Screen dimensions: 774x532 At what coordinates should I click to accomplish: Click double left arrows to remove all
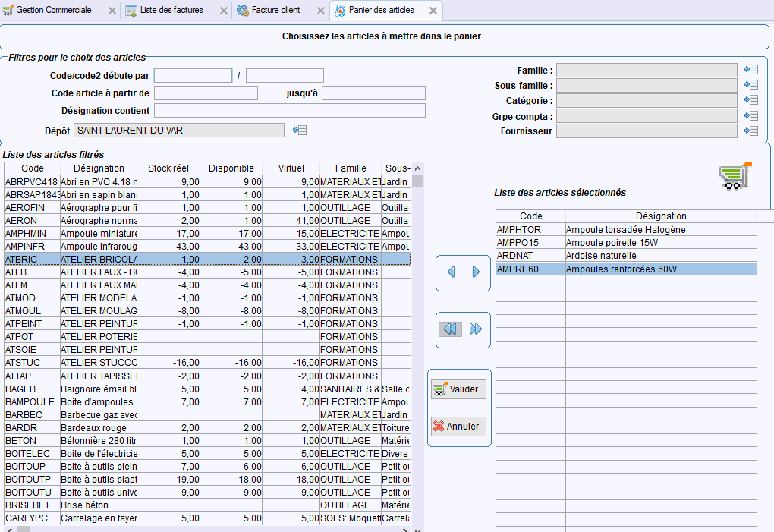(450, 329)
